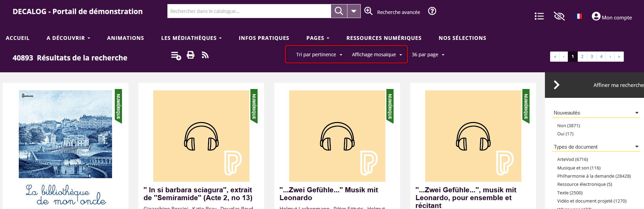Viewport: 644px width, 209px height.
Task: Open the help question mark icon
Action: tap(432, 11)
